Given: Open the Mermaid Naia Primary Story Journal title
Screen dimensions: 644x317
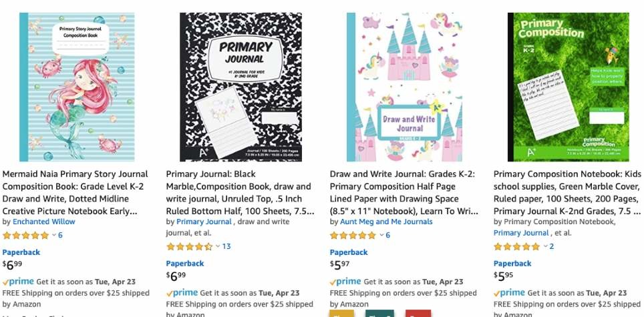Looking at the screenshot, I should coord(75,193).
